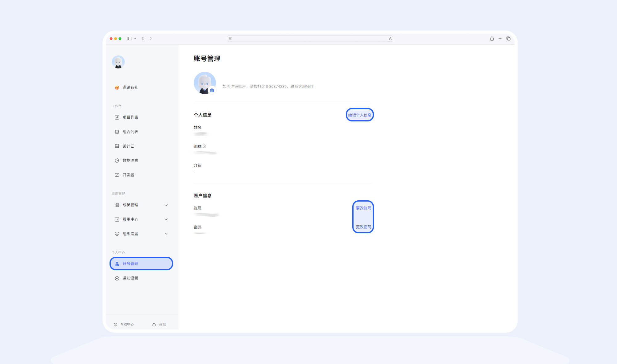Open 组合列表 from the workspace section
Image resolution: width=617 pixels, height=364 pixels.
pos(117,132)
